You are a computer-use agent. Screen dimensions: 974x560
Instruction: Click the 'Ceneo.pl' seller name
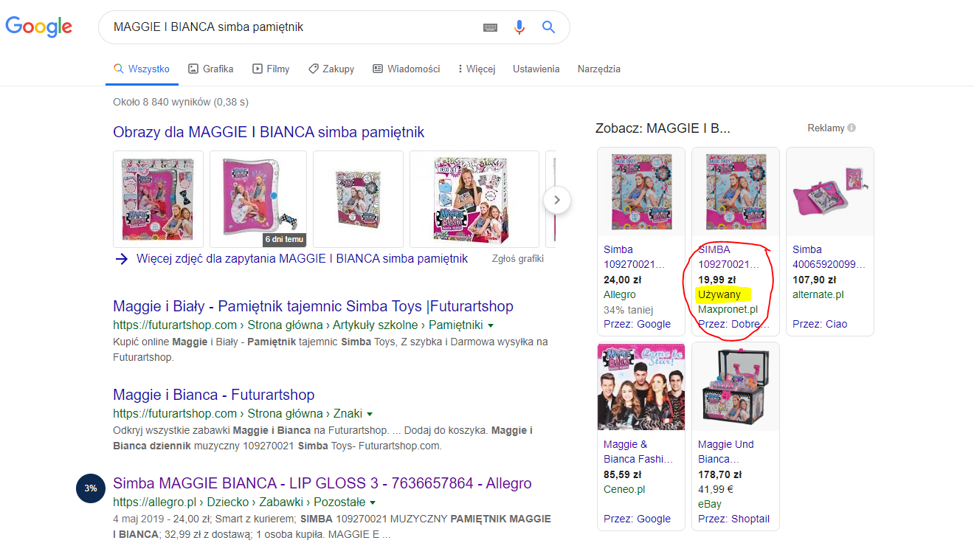pos(625,489)
